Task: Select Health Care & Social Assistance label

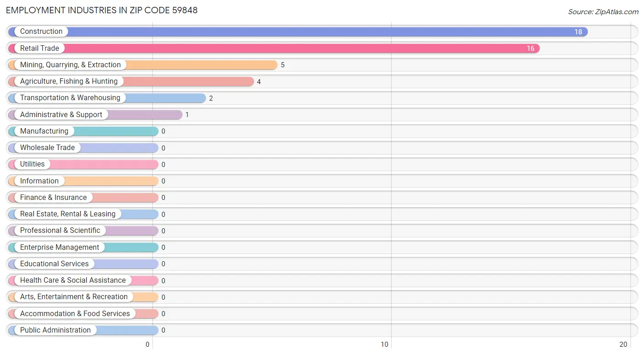Action: point(73,280)
